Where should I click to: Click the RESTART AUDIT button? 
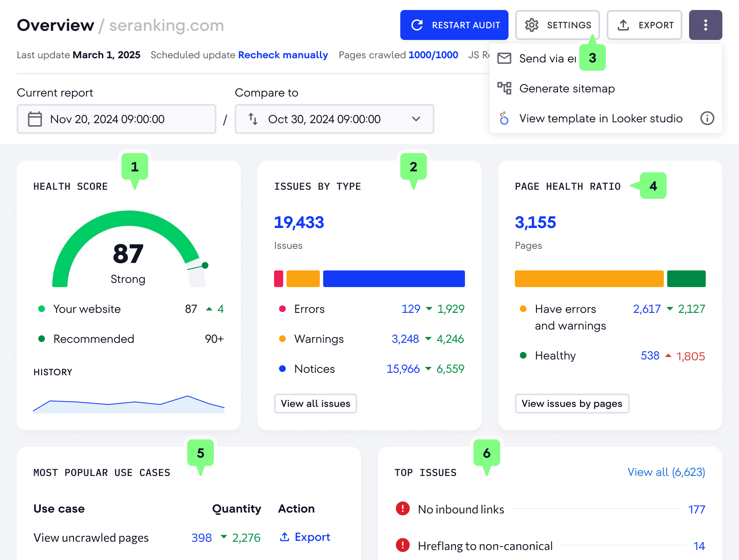click(454, 25)
